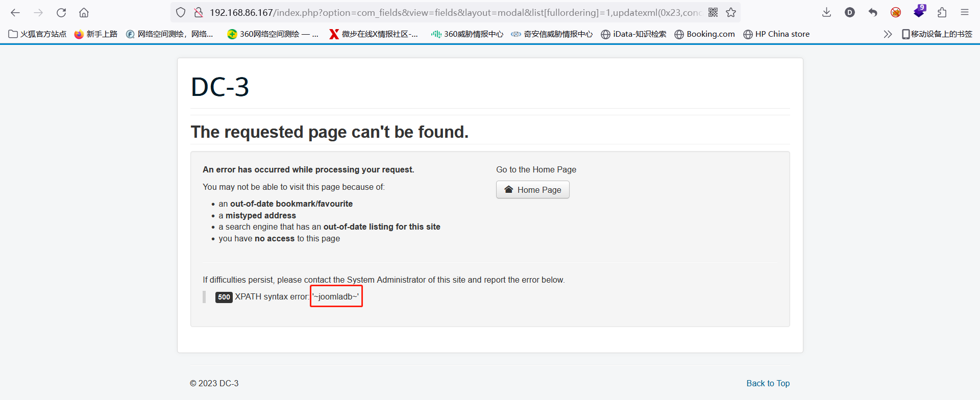Click the 500 error code badge

[x=224, y=297]
